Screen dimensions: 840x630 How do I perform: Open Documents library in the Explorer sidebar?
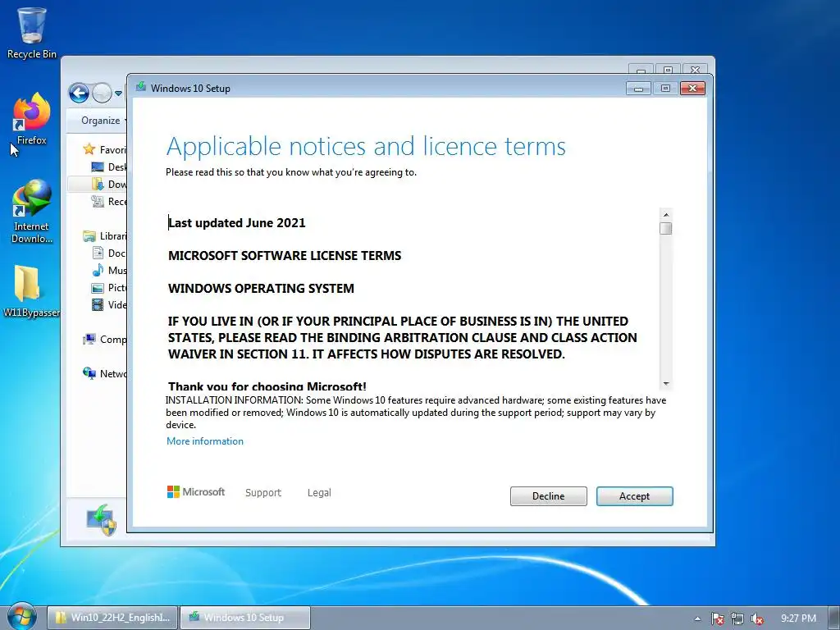pos(109,253)
